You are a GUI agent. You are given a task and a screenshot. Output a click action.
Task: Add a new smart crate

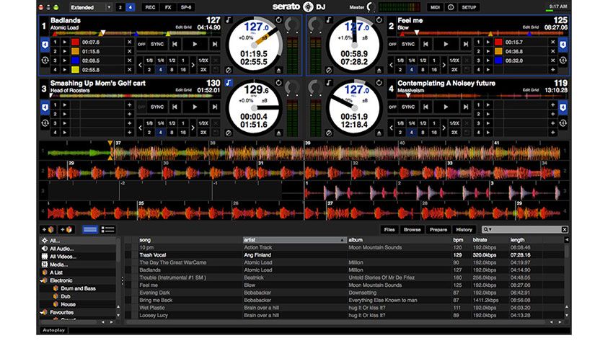point(67,230)
